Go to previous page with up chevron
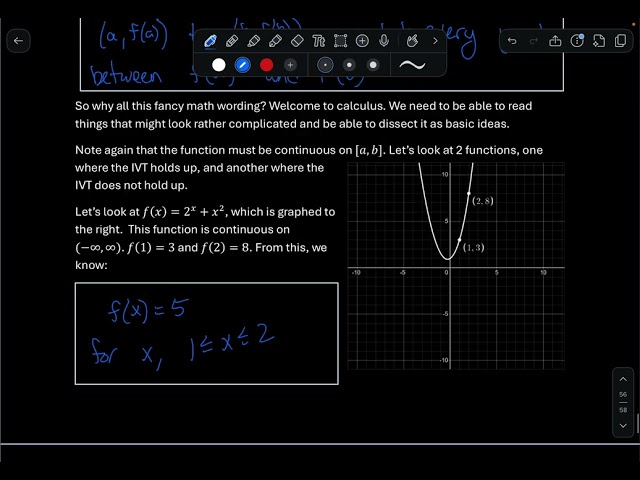 click(x=623, y=379)
